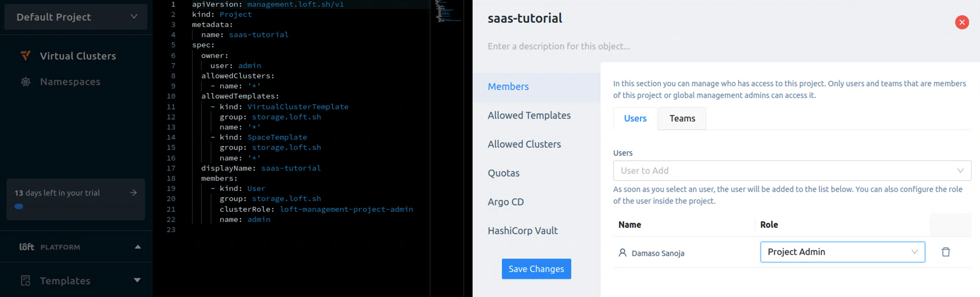980x297 pixels.
Task: Open the Default Project dropdown
Action: 76,17
